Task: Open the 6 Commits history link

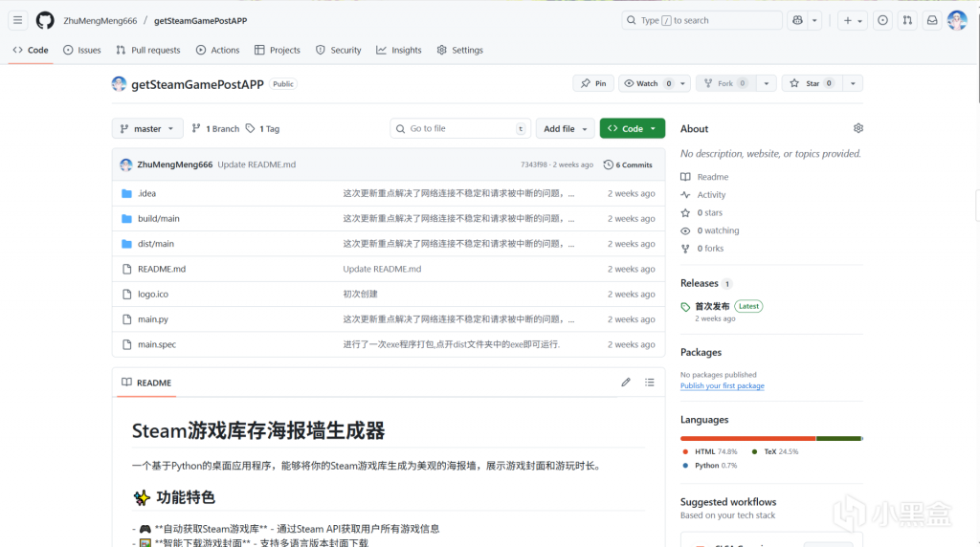Action: click(x=628, y=164)
